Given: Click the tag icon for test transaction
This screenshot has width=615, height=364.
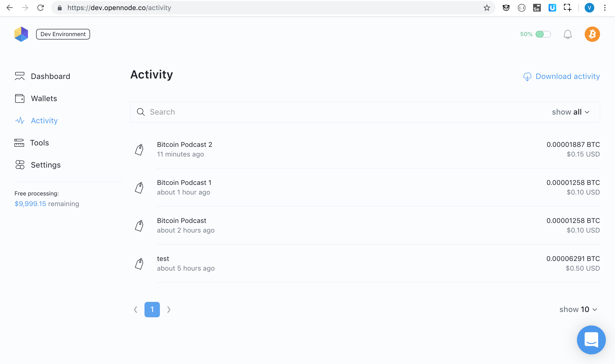Looking at the screenshot, I should click(x=139, y=264).
